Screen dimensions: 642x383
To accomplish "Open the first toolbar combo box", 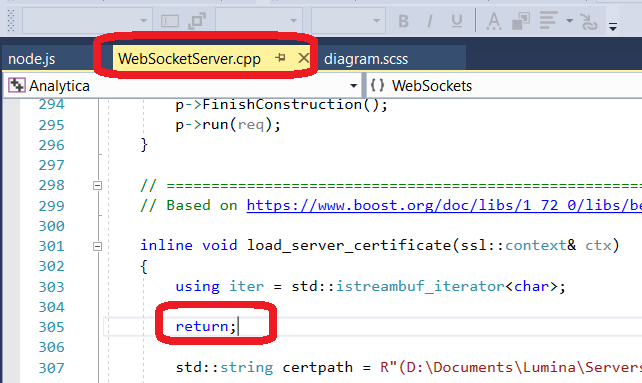I will pyautogui.click(x=87, y=20).
